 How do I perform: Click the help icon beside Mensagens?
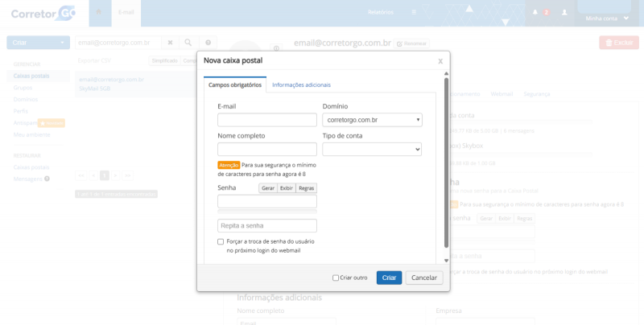47,179
